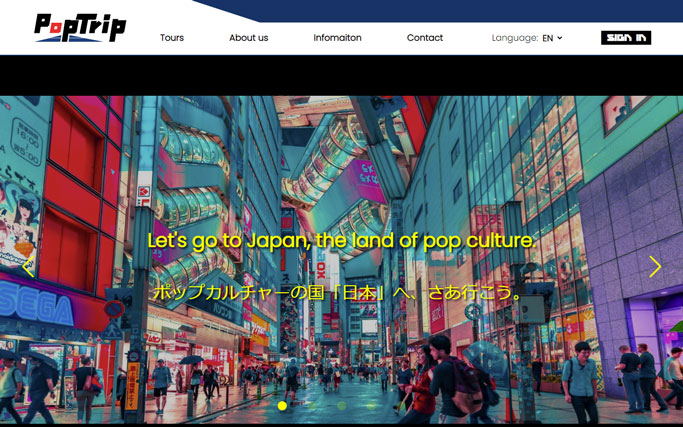Jump to the second carousel dot

pos(312,406)
